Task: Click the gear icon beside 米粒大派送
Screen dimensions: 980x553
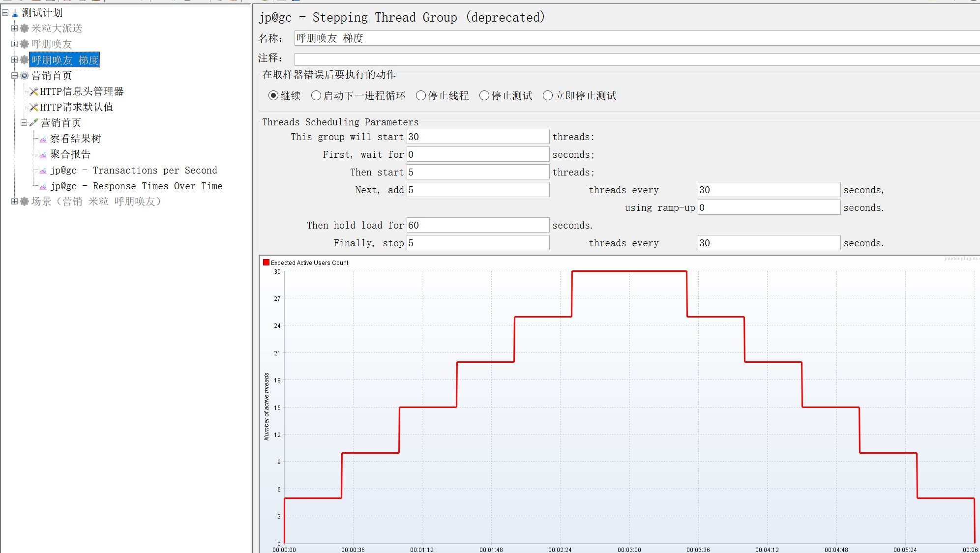Action: click(x=24, y=29)
